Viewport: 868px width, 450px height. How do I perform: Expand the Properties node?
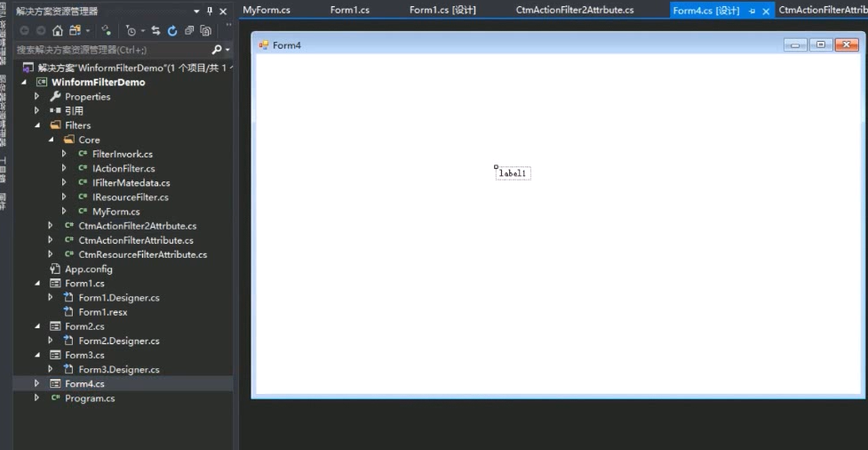pos(36,96)
